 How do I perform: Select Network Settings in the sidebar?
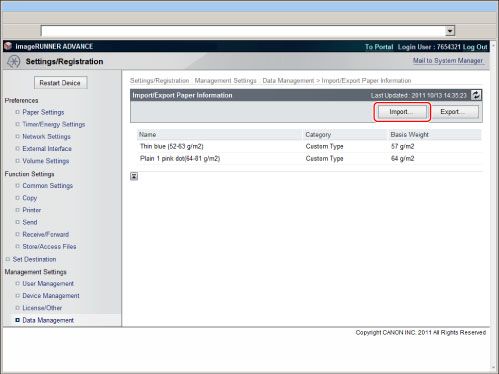coord(46,136)
